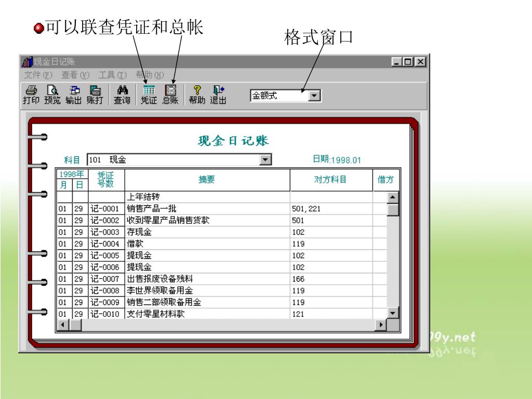
Task: Click the 金额式 format combo box field
Action: click(285, 96)
